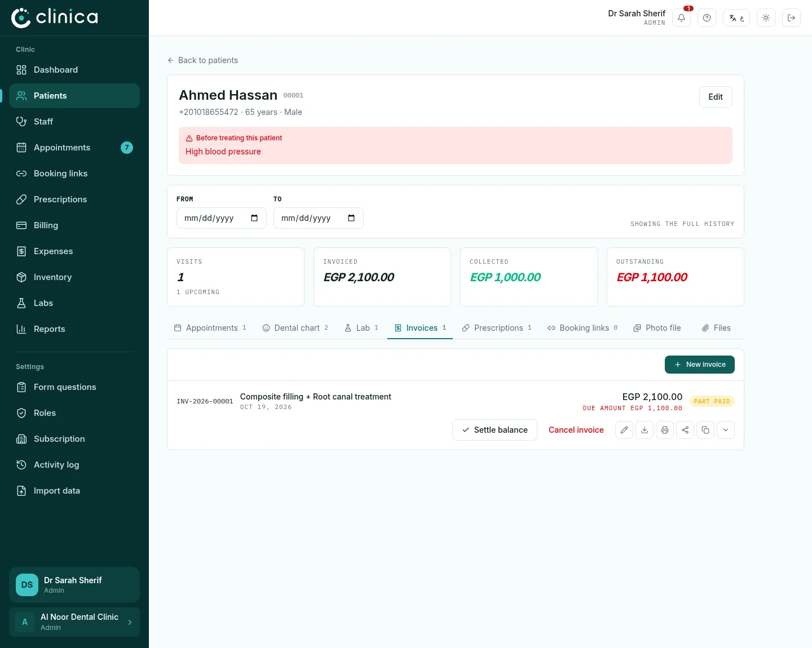The image size is (812, 648).
Task: Open the Photo file tab
Action: tap(657, 328)
